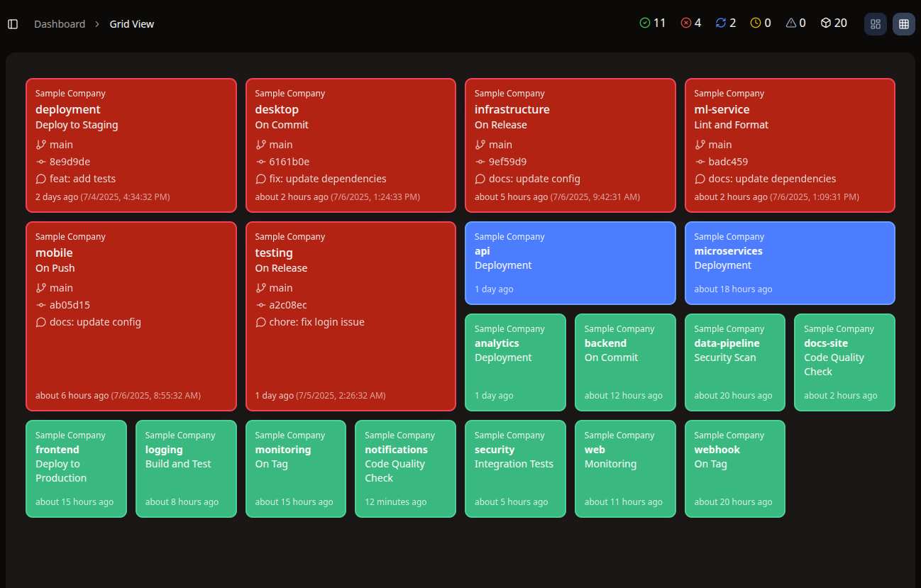
Task: Click the cube icon showing 20 repositories
Action: (x=826, y=22)
